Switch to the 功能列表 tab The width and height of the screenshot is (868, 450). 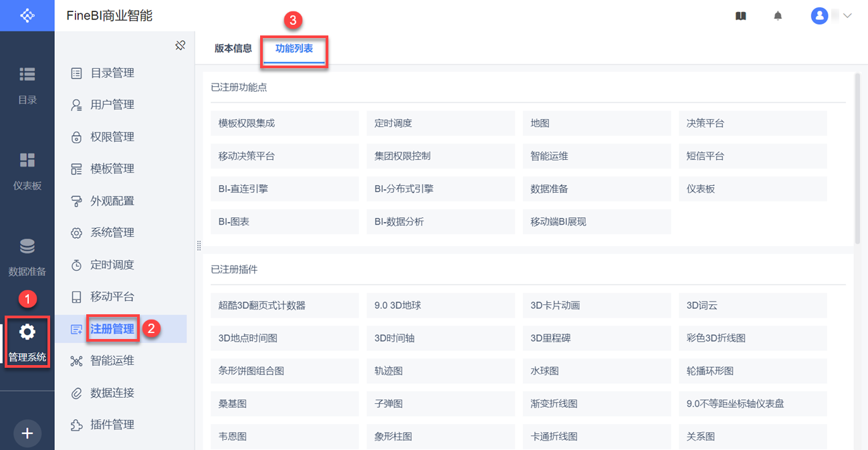(x=294, y=49)
